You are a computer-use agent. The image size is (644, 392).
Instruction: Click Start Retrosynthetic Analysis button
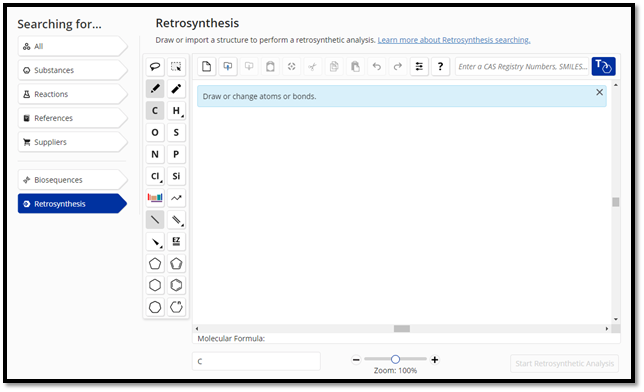pyautogui.click(x=564, y=363)
